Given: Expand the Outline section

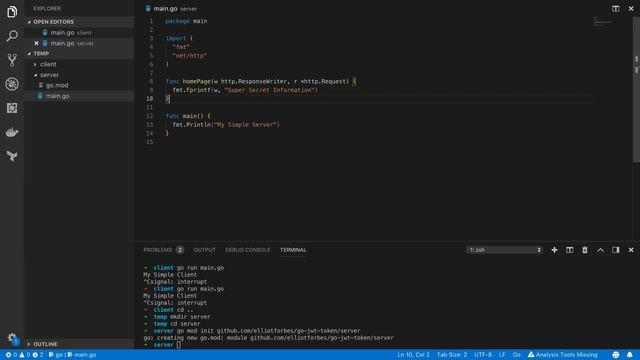Looking at the screenshot, I should click(79, 344).
